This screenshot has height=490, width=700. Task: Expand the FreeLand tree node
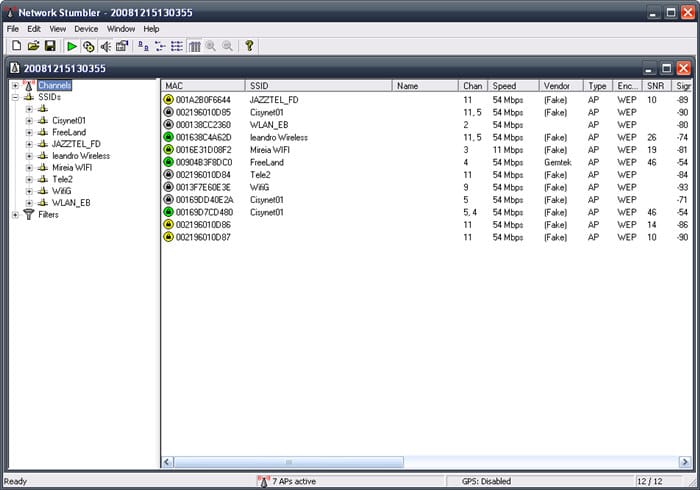pos(29,132)
